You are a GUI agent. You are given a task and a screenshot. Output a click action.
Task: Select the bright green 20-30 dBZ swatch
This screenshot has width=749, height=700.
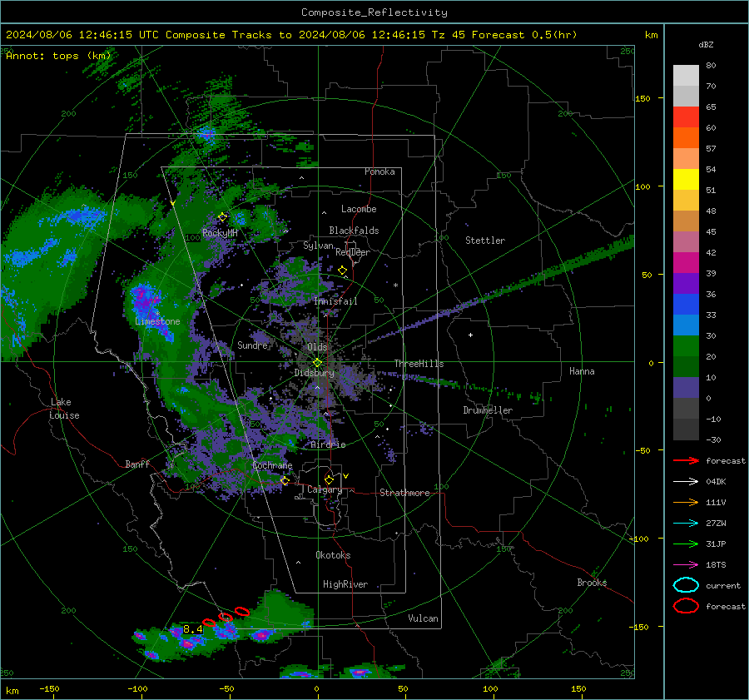pos(686,345)
